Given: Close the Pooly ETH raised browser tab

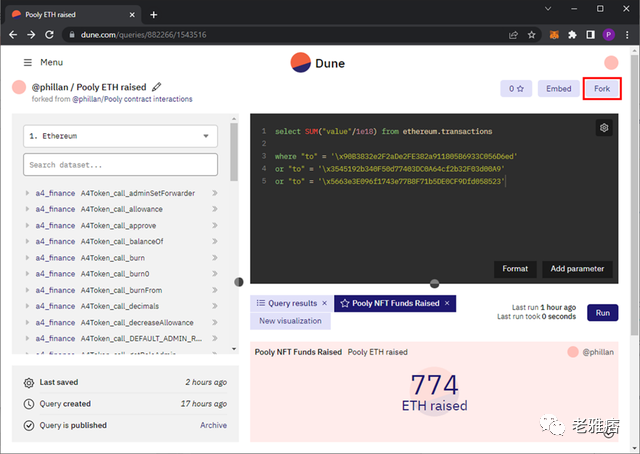Looking at the screenshot, I should [132, 15].
